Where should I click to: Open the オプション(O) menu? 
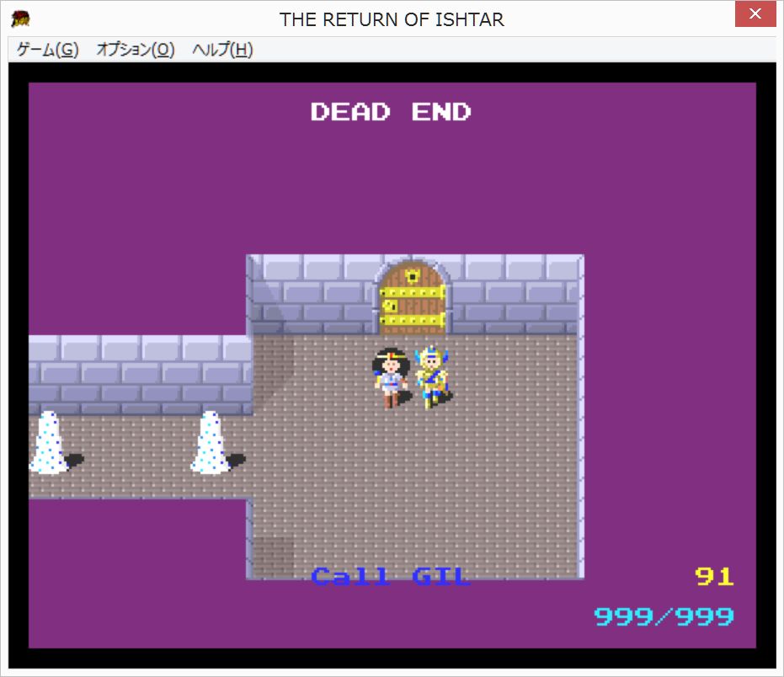135,50
